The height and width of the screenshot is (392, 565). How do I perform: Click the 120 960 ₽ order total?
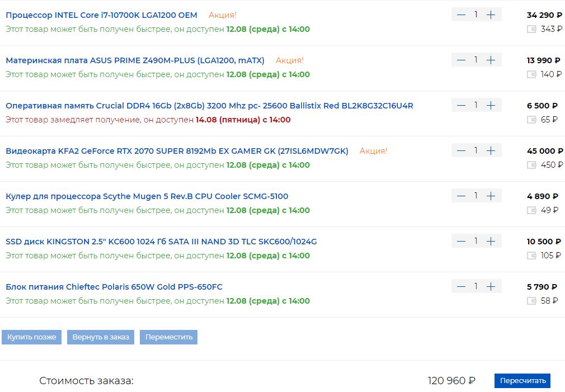[x=451, y=381]
